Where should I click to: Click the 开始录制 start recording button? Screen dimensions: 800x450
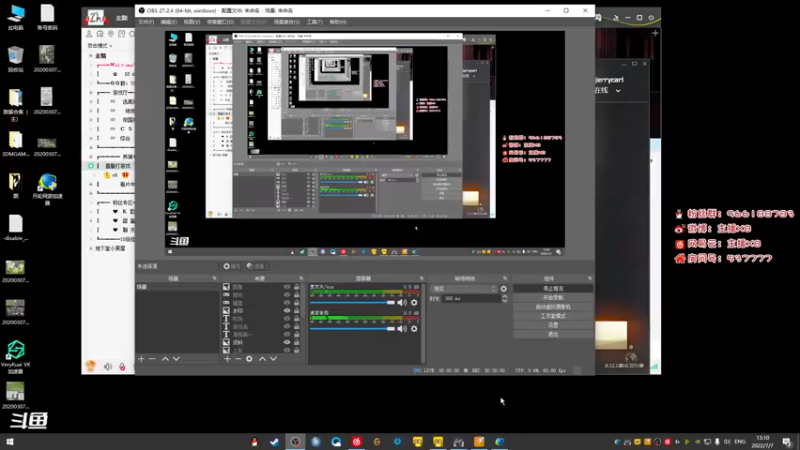click(x=553, y=297)
